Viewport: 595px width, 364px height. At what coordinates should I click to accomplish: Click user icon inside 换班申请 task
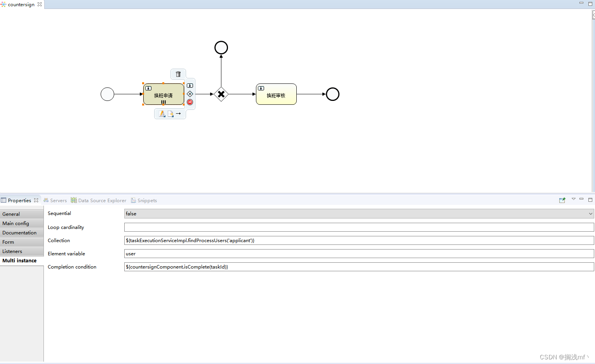[x=148, y=88]
